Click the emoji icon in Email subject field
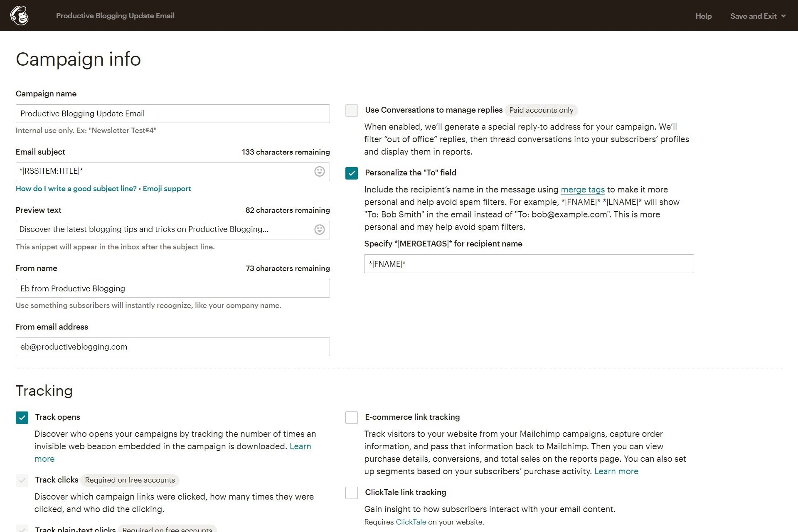798x532 pixels. [320, 172]
